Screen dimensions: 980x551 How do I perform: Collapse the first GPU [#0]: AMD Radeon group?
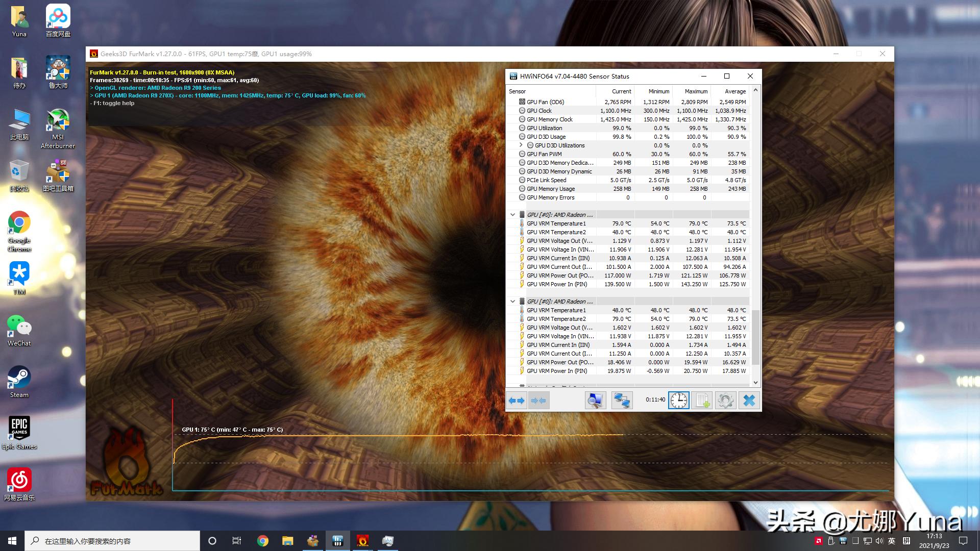(512, 215)
